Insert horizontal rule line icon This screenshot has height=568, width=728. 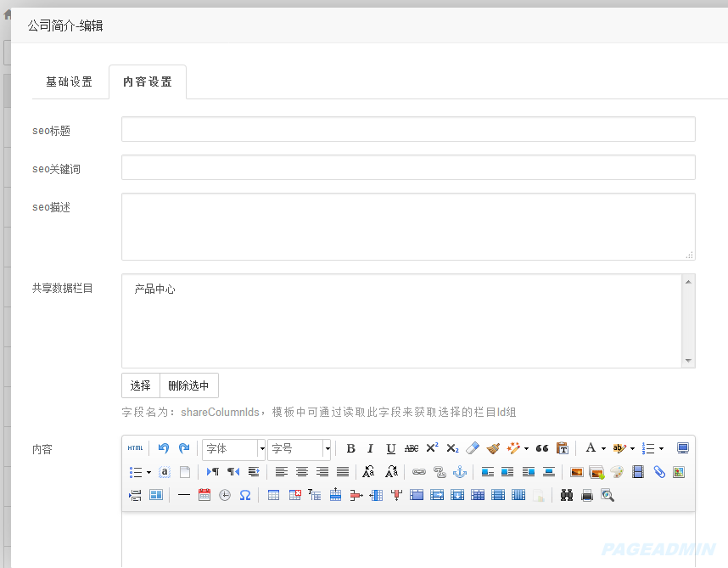coord(184,496)
